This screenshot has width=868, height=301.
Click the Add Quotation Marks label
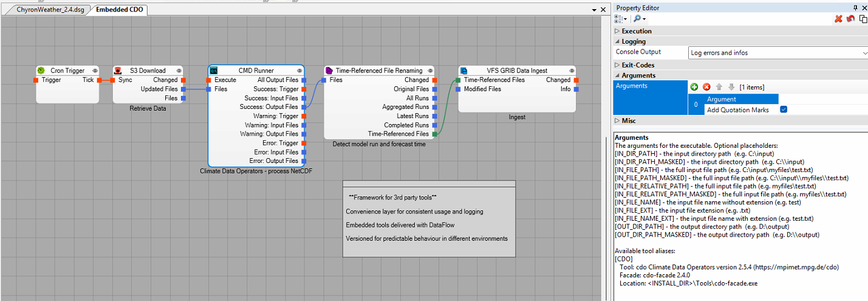738,110
